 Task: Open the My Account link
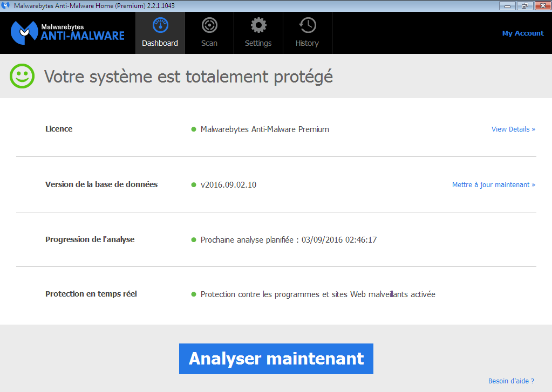pyautogui.click(x=523, y=33)
